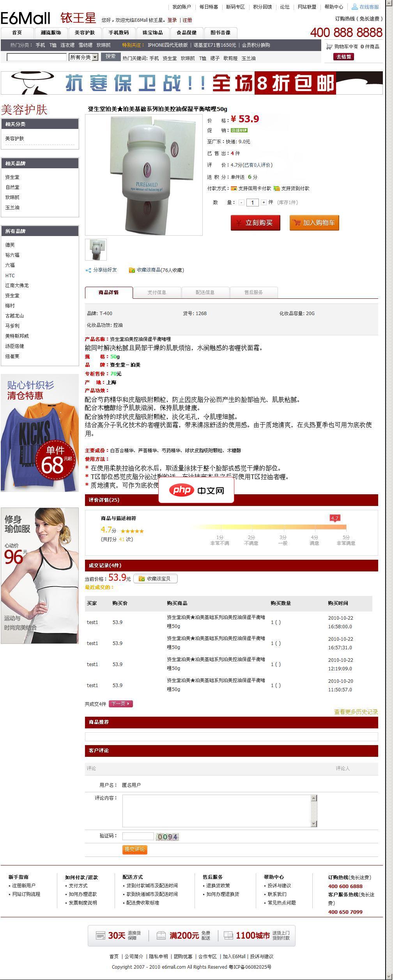Screen dimensions: 393x980
Task: Click the 如何办理退款 footer link
Action: coord(83,894)
